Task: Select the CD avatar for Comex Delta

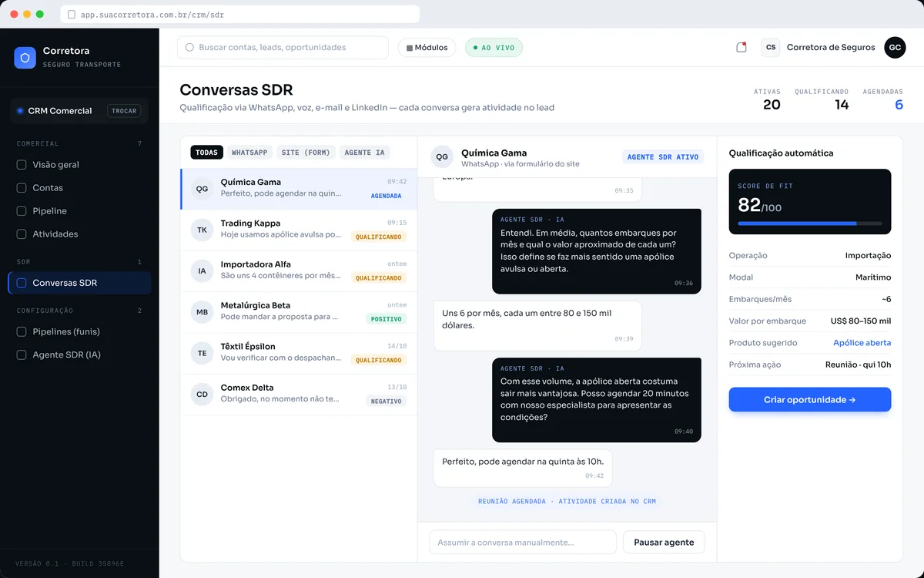Action: click(202, 395)
